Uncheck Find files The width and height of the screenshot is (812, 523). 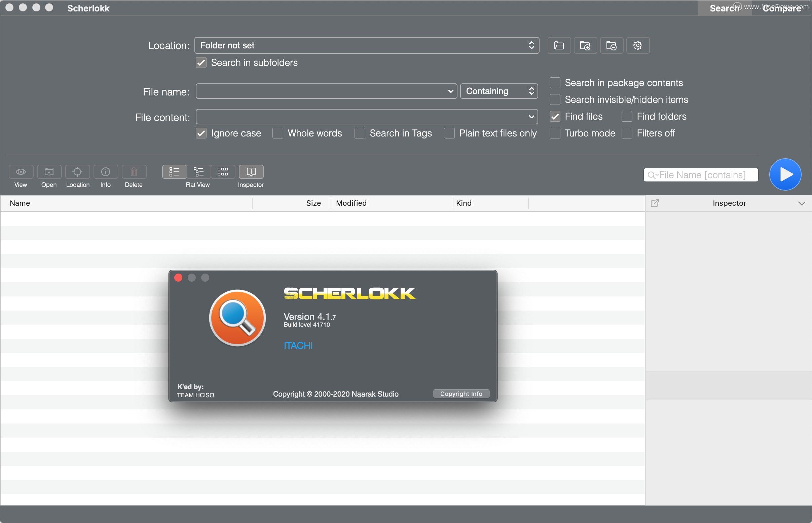(555, 117)
